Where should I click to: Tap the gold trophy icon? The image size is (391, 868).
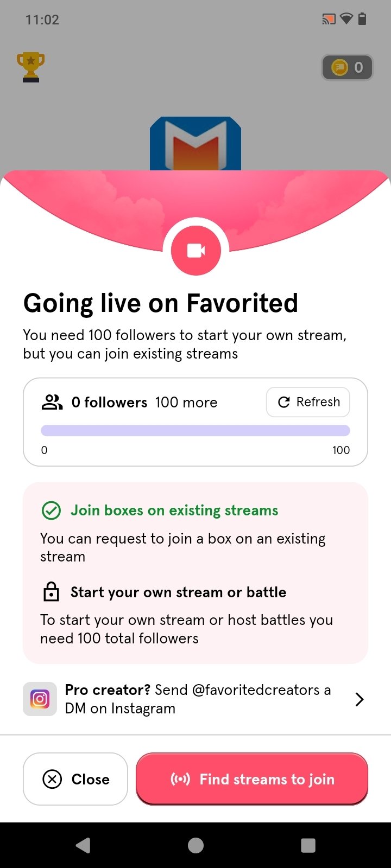pos(30,67)
